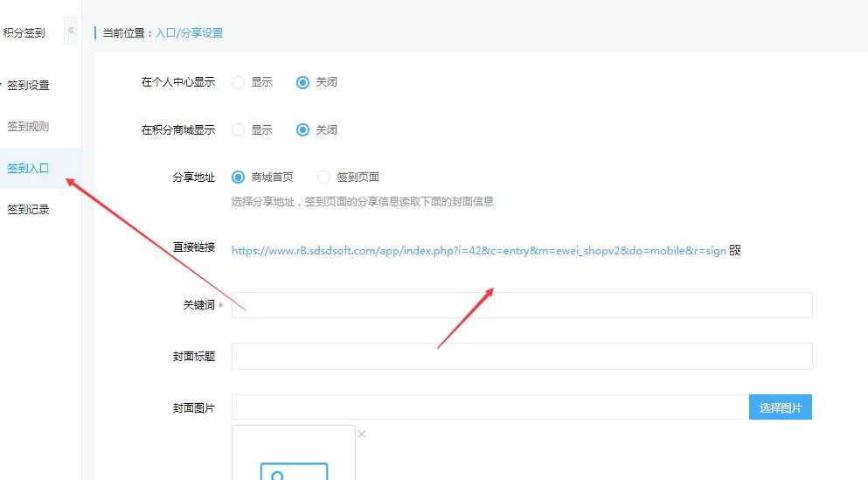
Task: Click the cover image thumbnail placeholder
Action: [x=294, y=452]
